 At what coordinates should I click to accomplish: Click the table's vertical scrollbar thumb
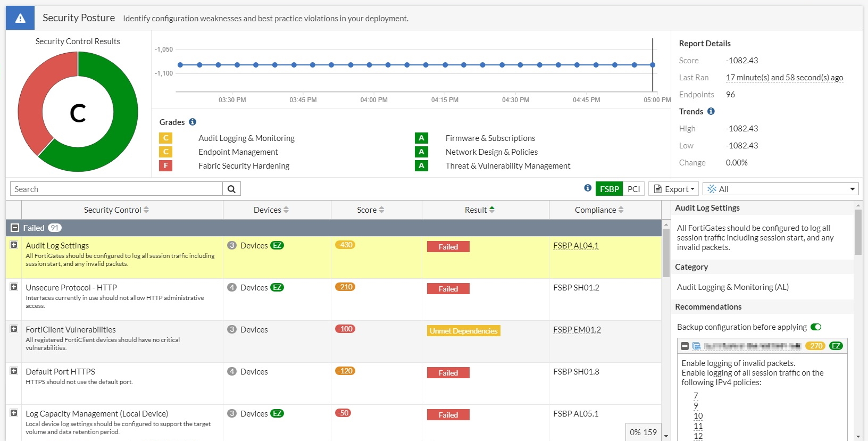[x=666, y=253]
